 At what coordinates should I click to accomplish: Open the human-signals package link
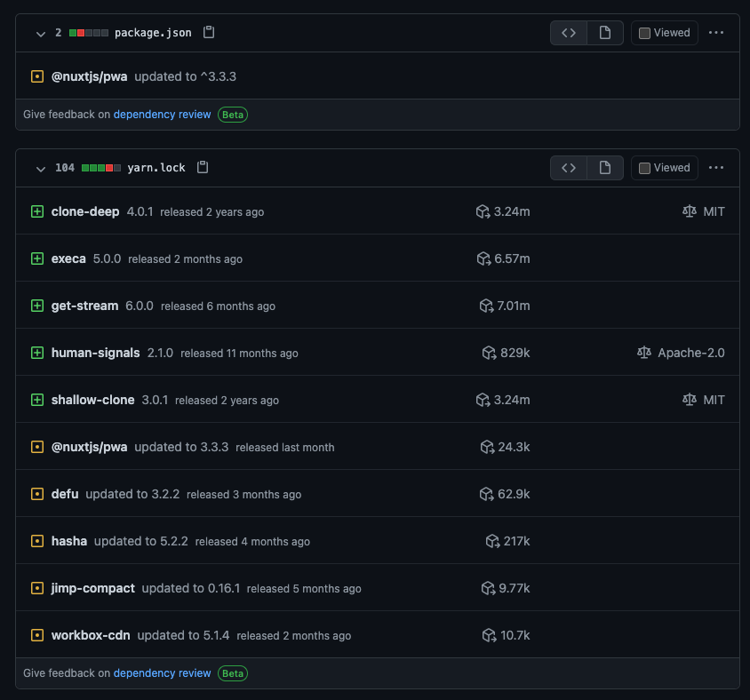96,353
